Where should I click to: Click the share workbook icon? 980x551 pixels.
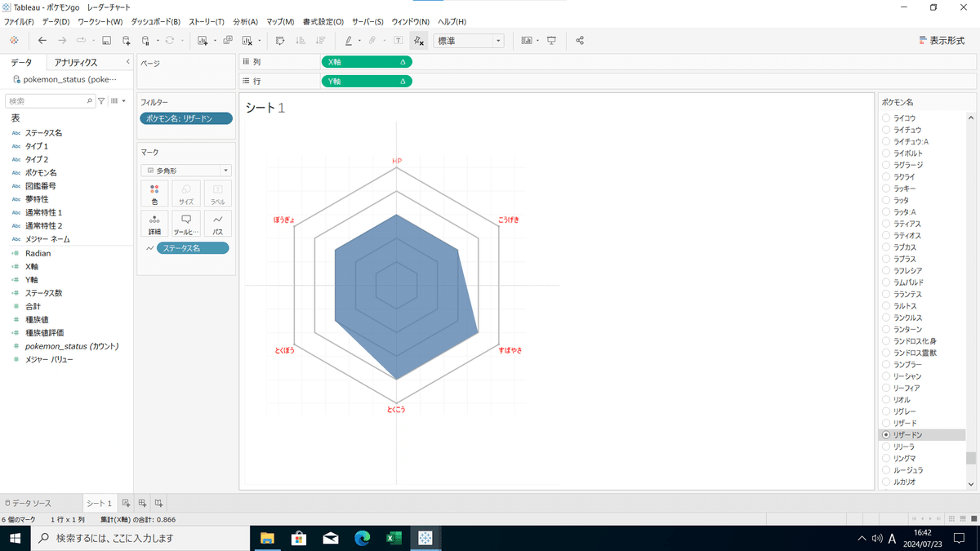[580, 40]
